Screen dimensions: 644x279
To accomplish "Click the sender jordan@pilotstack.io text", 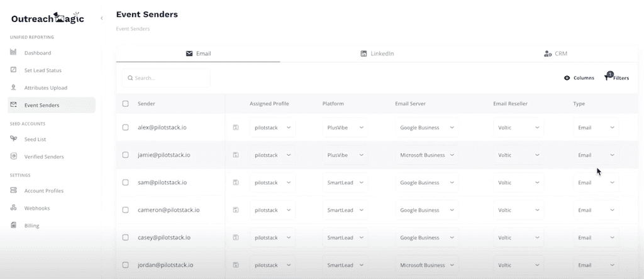I will 164,265.
